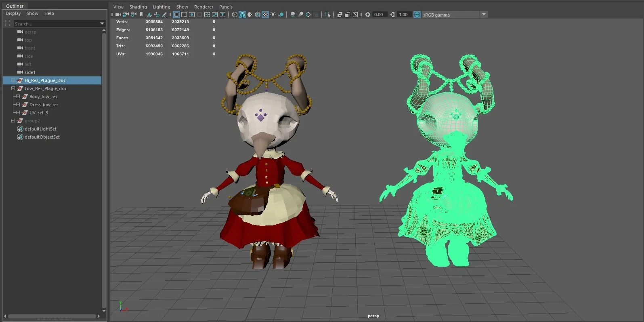Click the X-Ray Joints icon

click(355, 15)
